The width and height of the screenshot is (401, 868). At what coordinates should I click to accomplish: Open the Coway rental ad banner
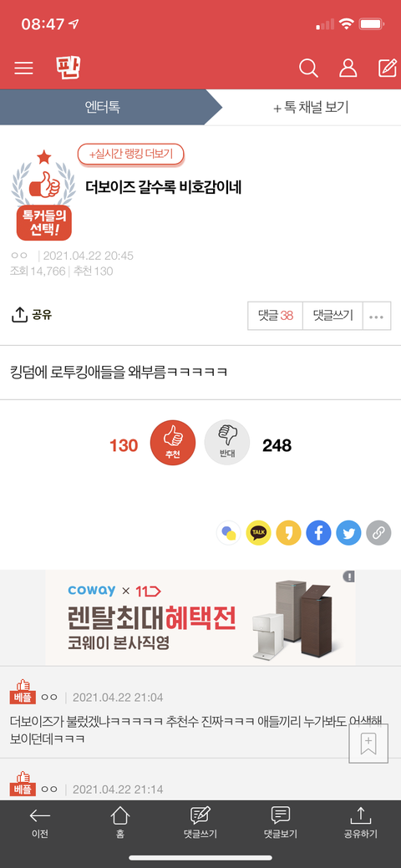[200, 617]
